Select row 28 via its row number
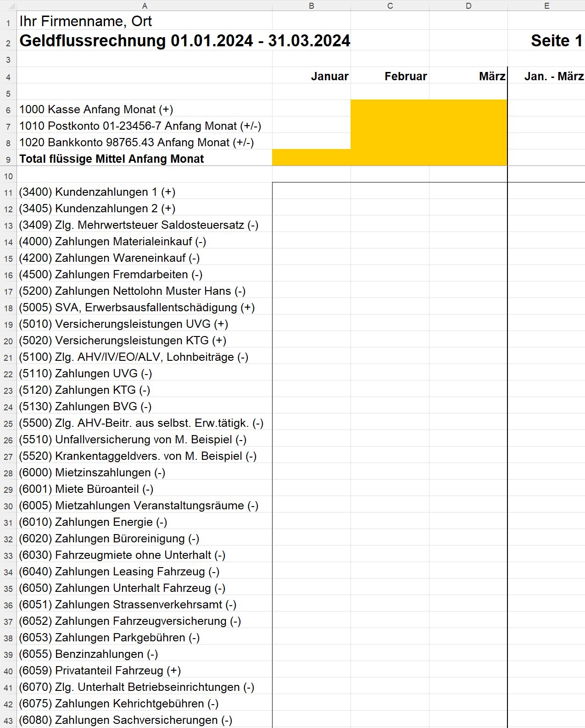This screenshot has height=728, width=585. [x=8, y=473]
